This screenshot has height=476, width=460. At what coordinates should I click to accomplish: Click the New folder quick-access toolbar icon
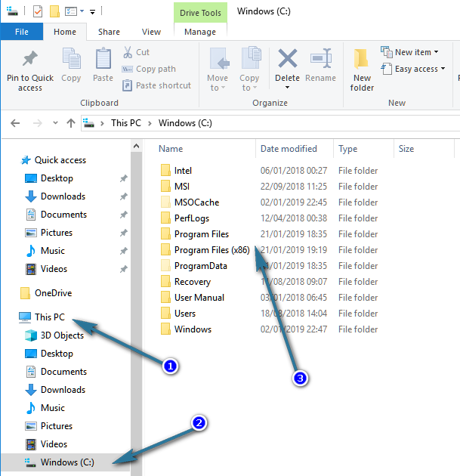[54, 11]
